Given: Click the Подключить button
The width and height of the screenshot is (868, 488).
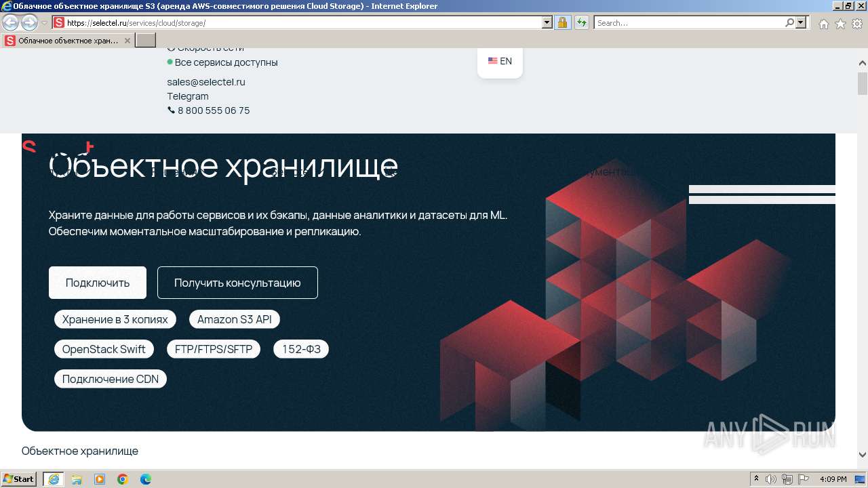Looking at the screenshot, I should click(98, 283).
